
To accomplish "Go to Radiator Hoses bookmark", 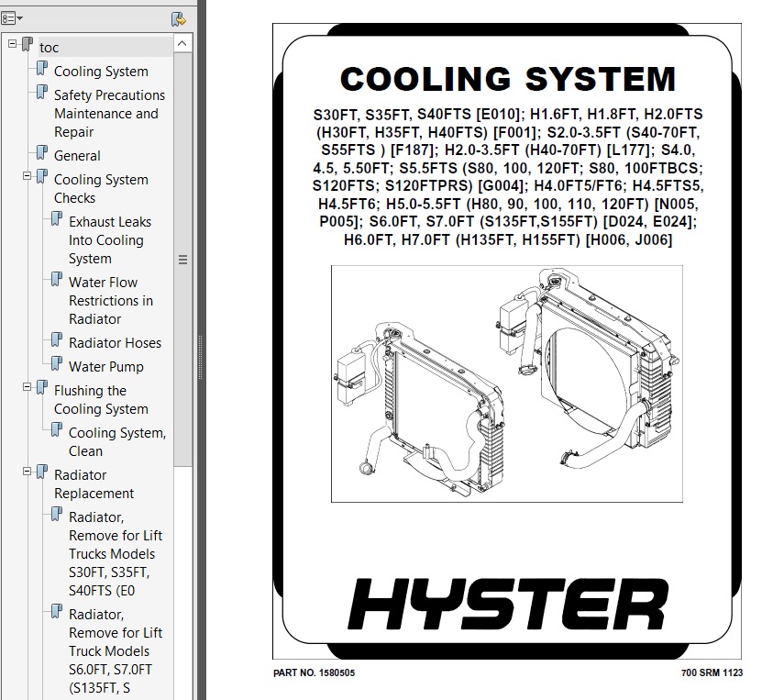I will pos(115,343).
